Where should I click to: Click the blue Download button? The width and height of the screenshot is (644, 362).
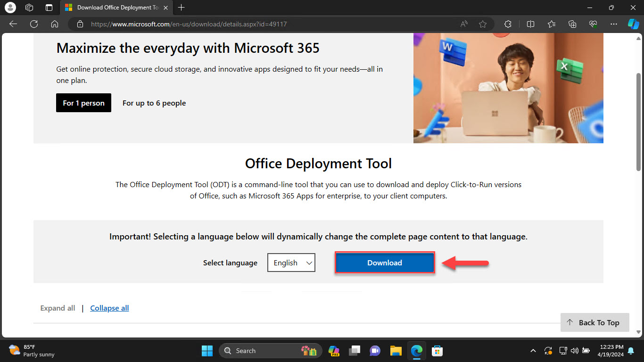coord(385,263)
